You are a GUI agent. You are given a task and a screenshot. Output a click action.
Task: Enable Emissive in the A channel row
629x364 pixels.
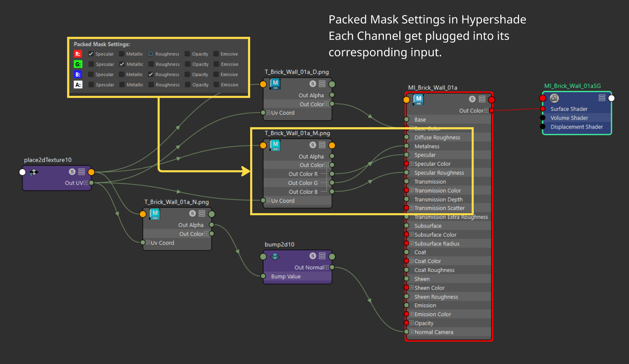[x=216, y=84]
